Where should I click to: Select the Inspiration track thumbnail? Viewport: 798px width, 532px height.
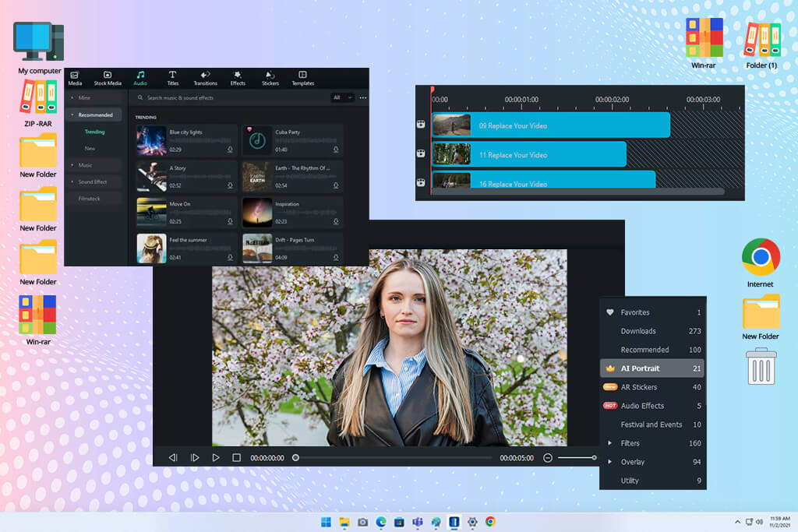pyautogui.click(x=257, y=212)
